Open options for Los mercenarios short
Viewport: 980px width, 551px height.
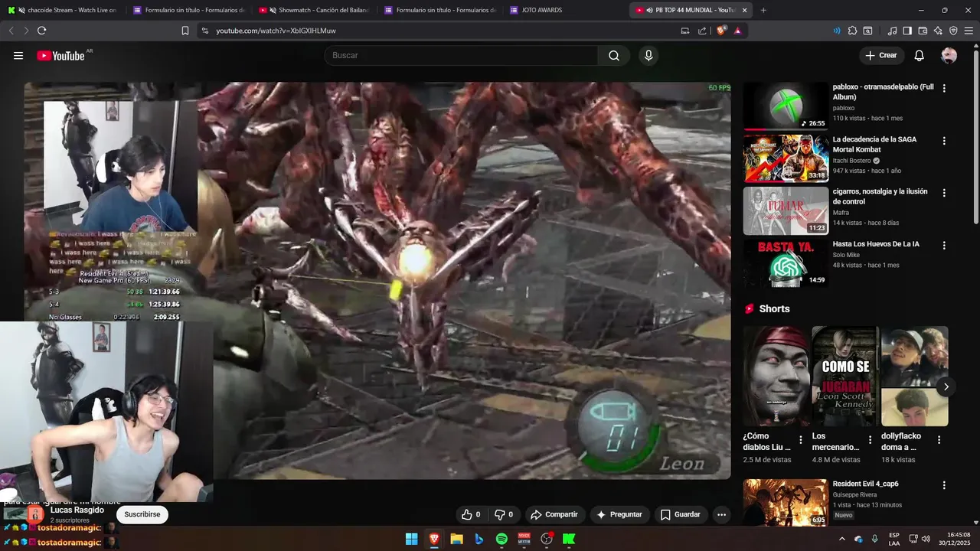pyautogui.click(x=870, y=440)
